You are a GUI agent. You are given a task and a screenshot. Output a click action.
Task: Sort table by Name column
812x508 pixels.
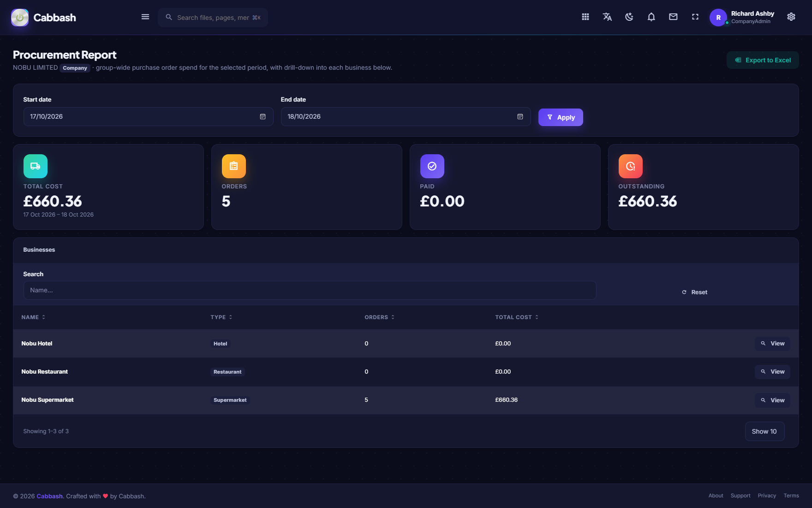[x=33, y=317]
